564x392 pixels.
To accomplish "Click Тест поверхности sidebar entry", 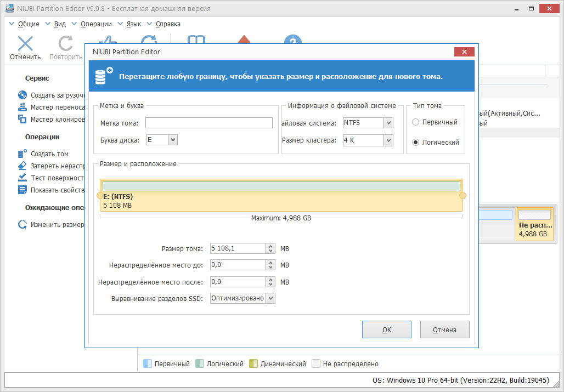I will 58,178.
